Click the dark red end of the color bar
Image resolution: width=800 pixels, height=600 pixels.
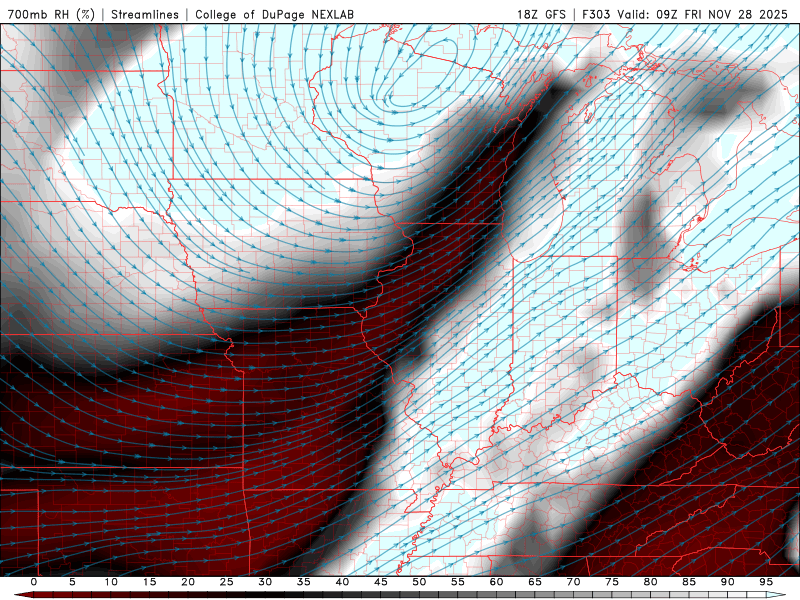[x=23, y=595]
